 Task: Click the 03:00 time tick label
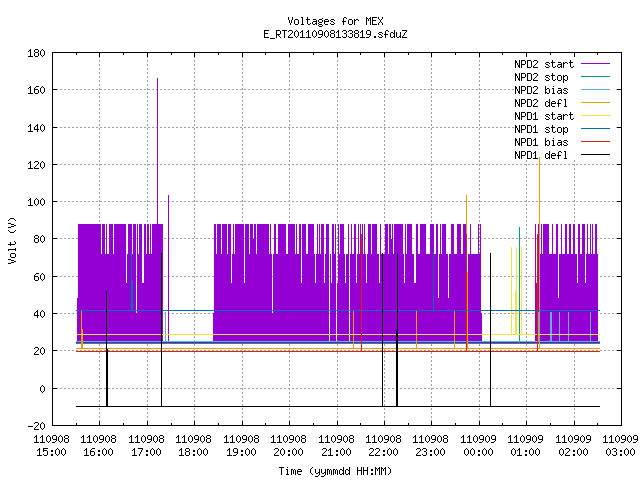[620, 452]
